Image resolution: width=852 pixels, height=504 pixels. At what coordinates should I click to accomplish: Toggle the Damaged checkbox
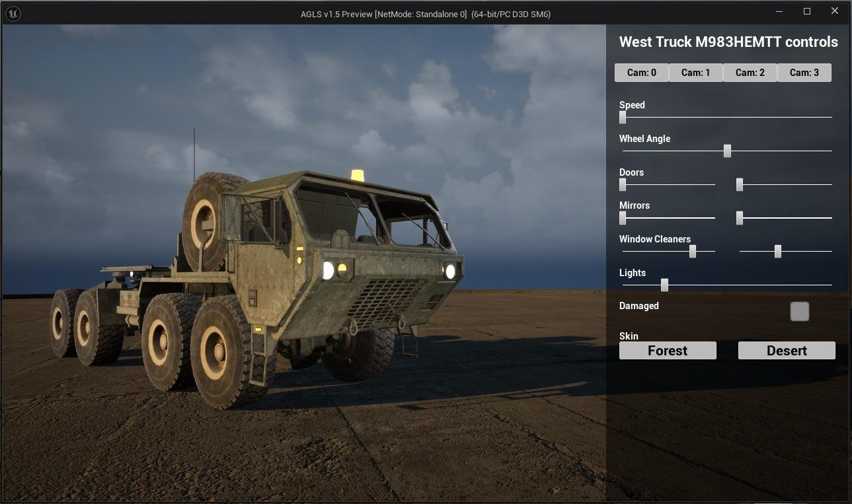pyautogui.click(x=799, y=312)
